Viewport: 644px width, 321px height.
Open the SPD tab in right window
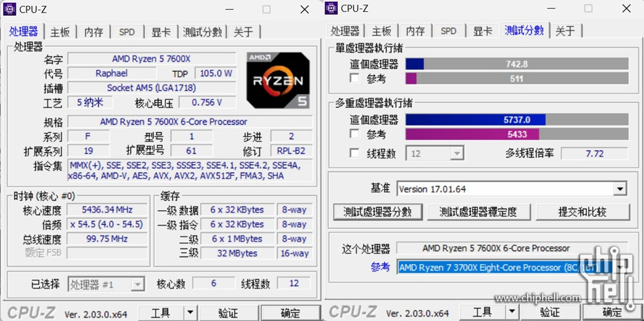coord(448,31)
